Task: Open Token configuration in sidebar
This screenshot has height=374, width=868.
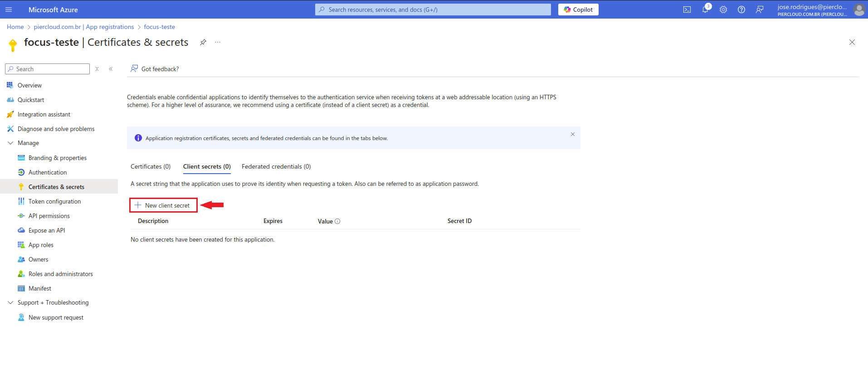Action: pos(54,201)
